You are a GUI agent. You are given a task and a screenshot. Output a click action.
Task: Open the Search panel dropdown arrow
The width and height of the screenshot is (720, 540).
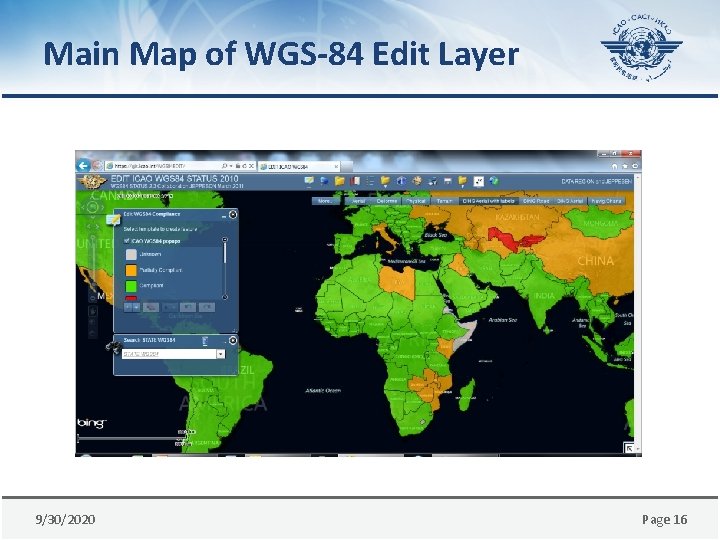pos(221,354)
